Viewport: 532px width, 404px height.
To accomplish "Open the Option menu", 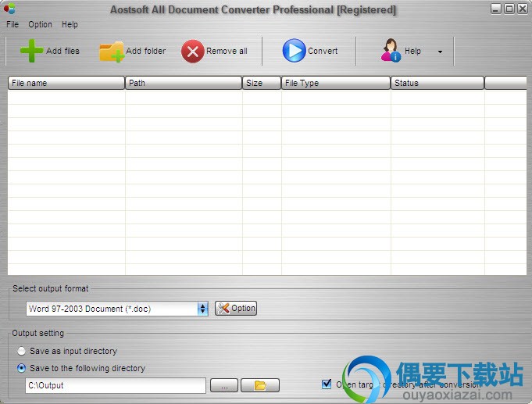I will pyautogui.click(x=40, y=24).
